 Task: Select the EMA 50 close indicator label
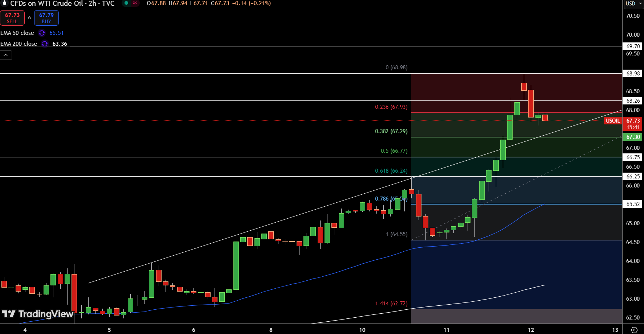click(17, 33)
